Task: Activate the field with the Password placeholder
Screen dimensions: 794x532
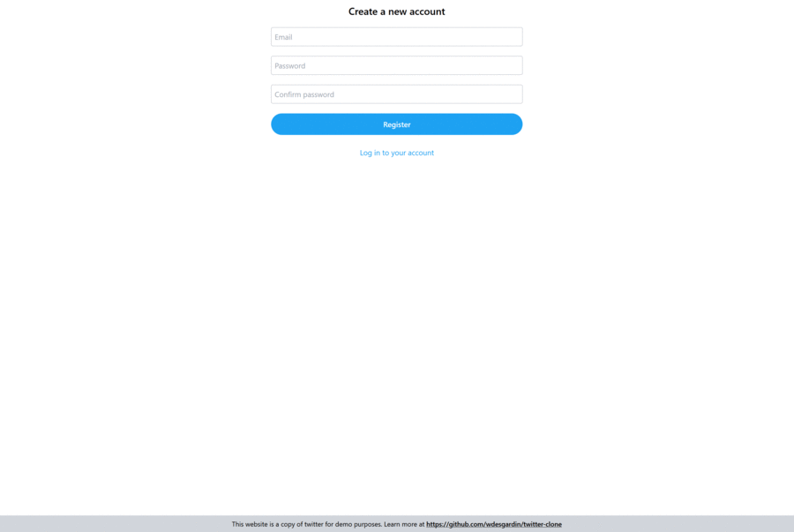Action: point(396,66)
